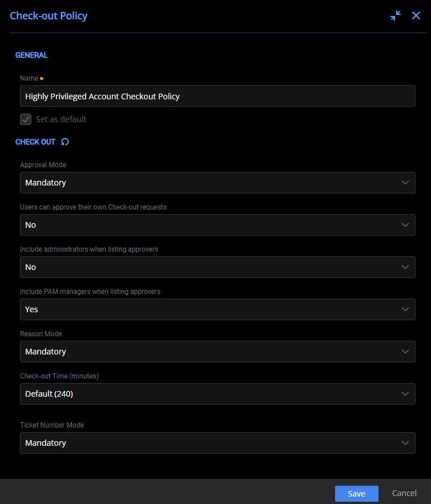Click the reset icon beside CHECK OUT
This screenshot has width=431, height=504.
coord(65,142)
